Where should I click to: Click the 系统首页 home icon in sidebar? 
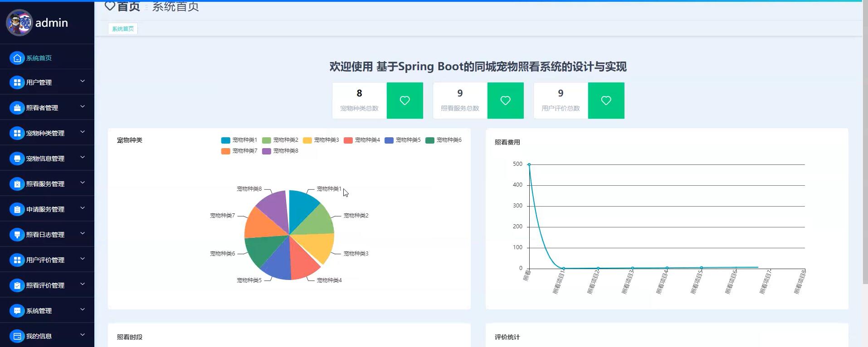[17, 58]
